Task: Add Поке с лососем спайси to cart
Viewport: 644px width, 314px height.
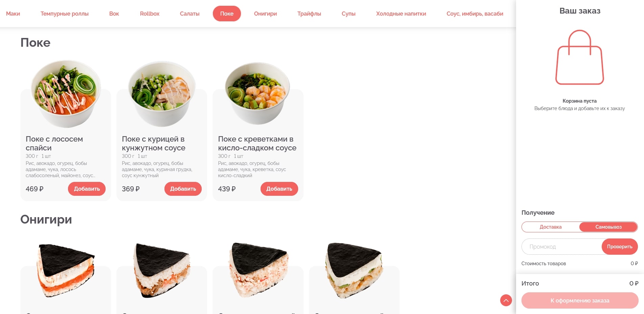Action: click(87, 189)
